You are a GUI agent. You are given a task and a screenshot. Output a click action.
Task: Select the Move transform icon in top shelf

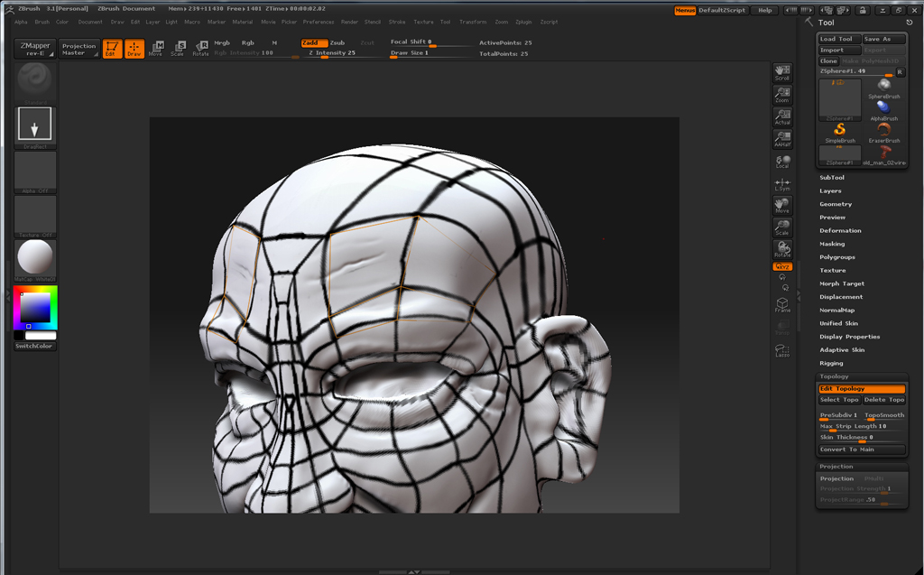pos(156,49)
